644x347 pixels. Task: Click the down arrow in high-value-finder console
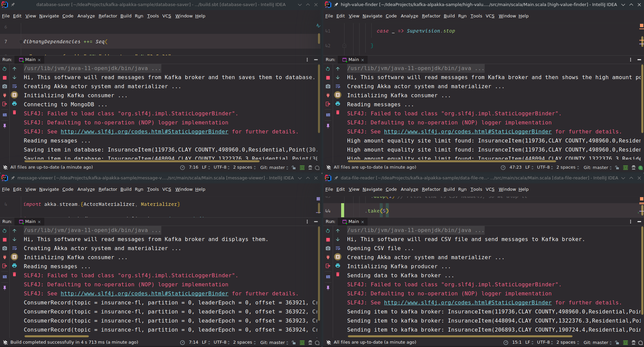pos(338,77)
